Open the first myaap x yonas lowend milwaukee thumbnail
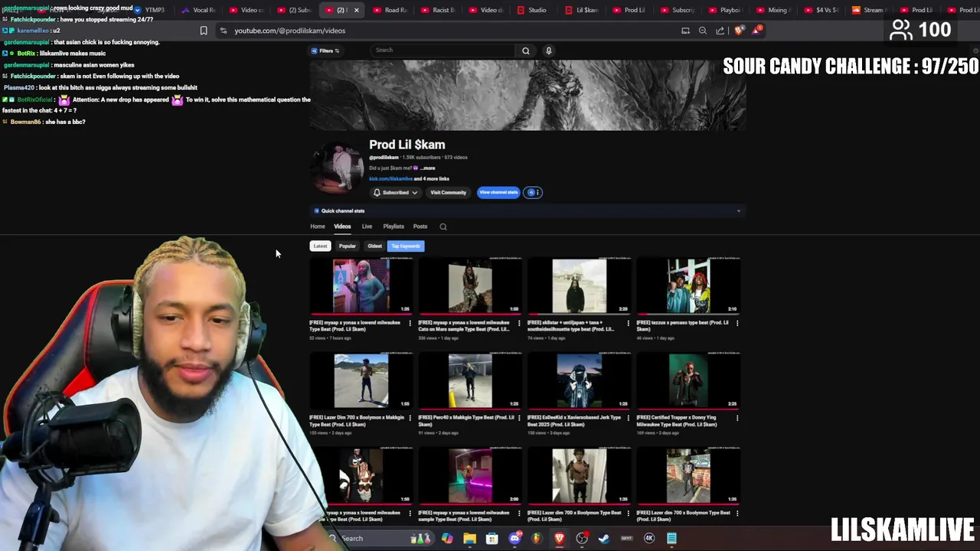The image size is (980, 551). coord(361,285)
